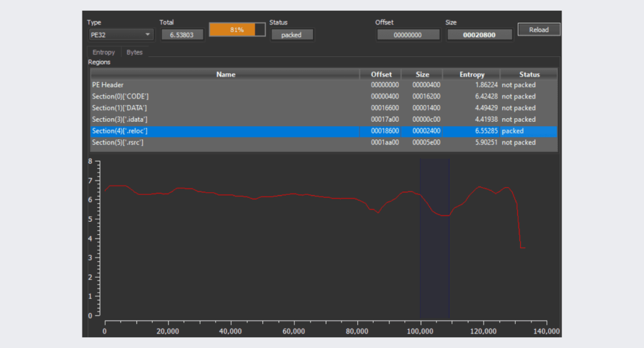This screenshot has height=348, width=644.
Task: Click entropy value 4.49429 of DATA section
Action: (486, 108)
